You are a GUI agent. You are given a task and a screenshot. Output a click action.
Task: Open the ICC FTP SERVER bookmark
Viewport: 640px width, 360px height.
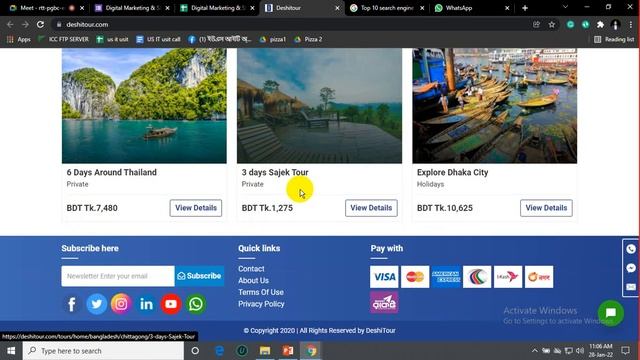pos(63,39)
